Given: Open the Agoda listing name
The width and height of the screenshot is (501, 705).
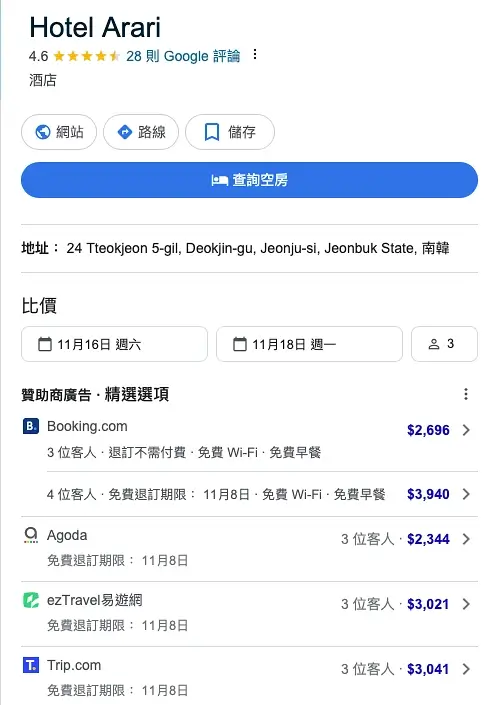Looking at the screenshot, I should 67,535.
